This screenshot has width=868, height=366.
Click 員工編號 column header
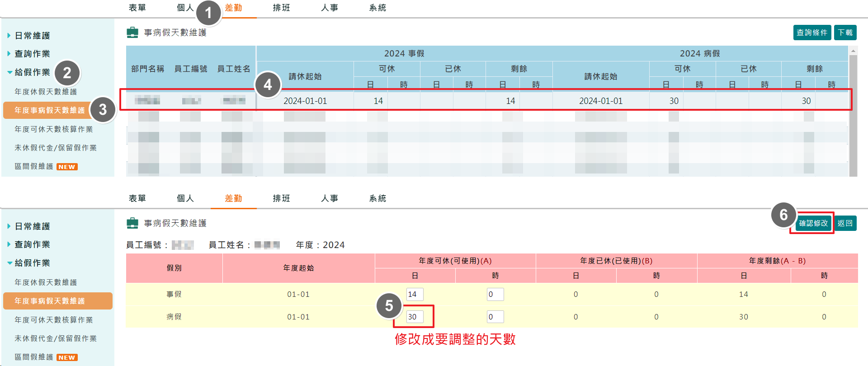click(191, 69)
